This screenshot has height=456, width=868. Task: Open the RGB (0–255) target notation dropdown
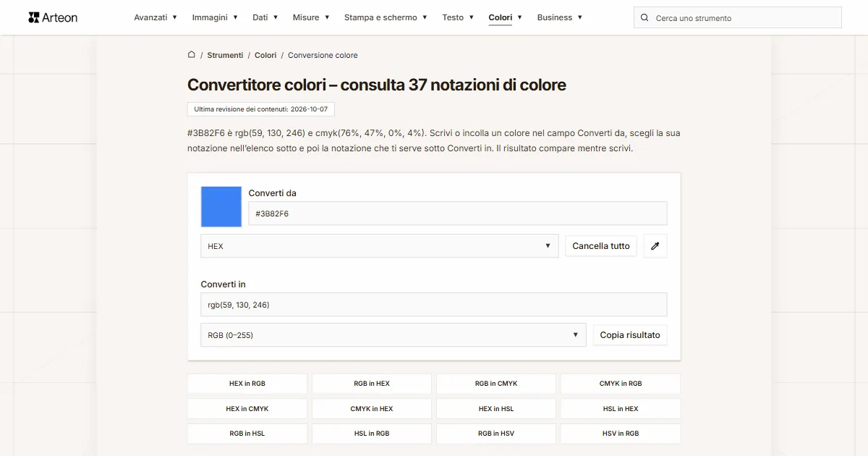pyautogui.click(x=393, y=335)
